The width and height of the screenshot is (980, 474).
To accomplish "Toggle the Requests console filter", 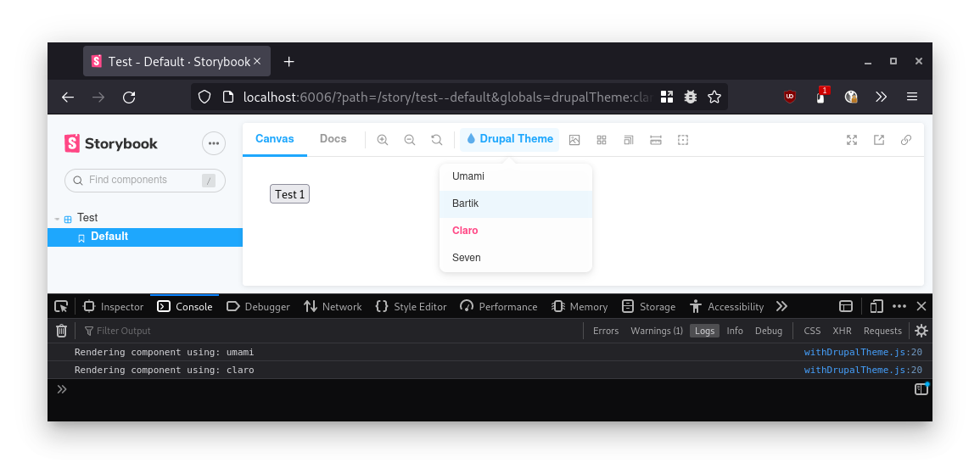I will point(882,331).
